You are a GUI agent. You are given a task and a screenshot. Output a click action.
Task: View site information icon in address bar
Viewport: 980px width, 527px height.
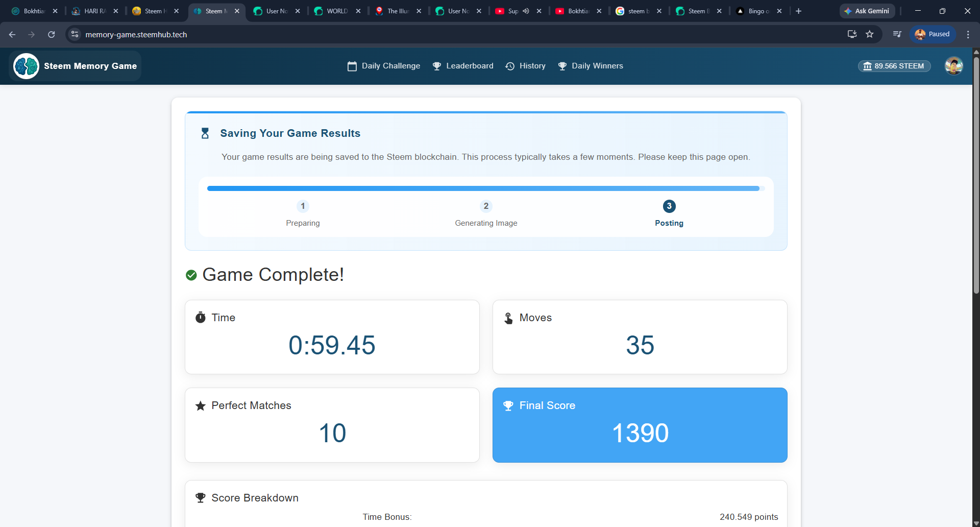click(x=75, y=34)
